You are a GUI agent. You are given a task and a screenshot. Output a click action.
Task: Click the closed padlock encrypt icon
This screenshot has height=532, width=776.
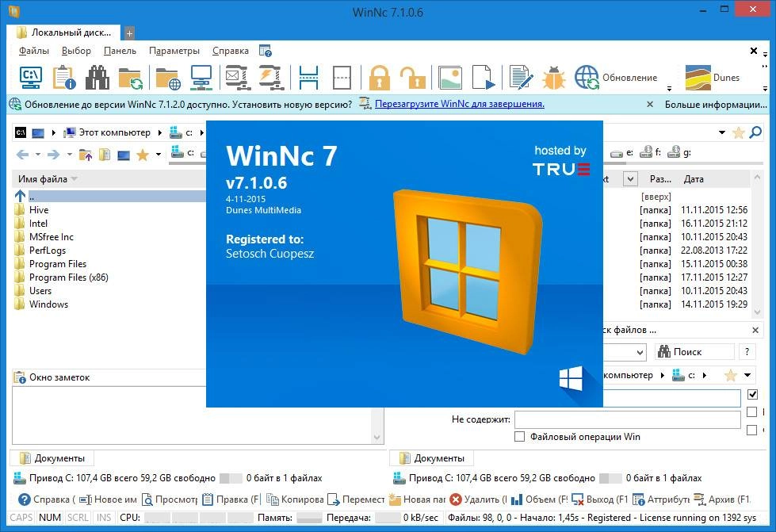379,77
